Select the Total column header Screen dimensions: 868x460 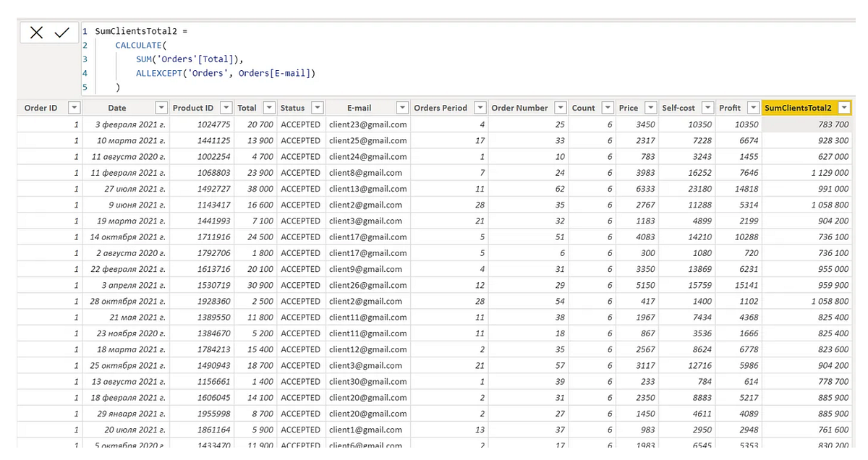pyautogui.click(x=249, y=107)
